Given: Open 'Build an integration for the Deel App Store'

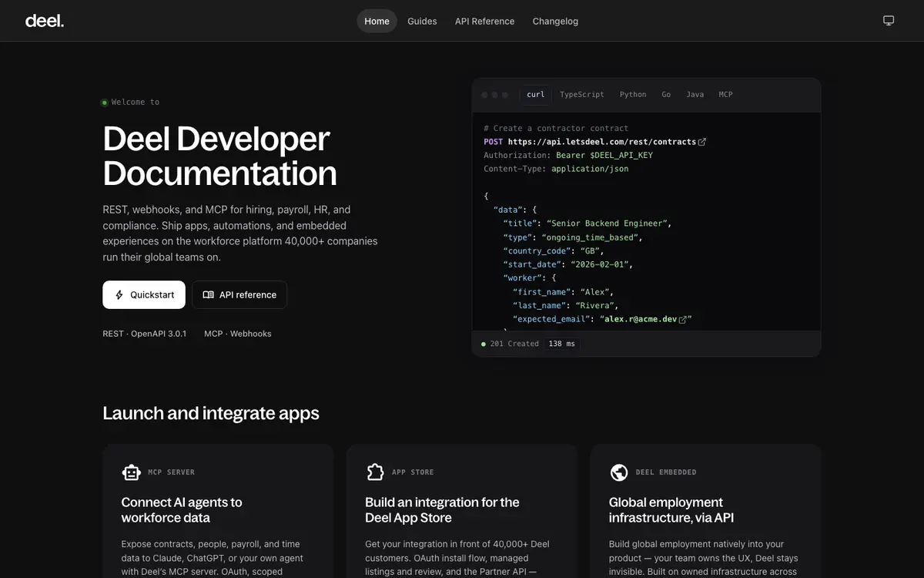Looking at the screenshot, I should coord(462,511).
